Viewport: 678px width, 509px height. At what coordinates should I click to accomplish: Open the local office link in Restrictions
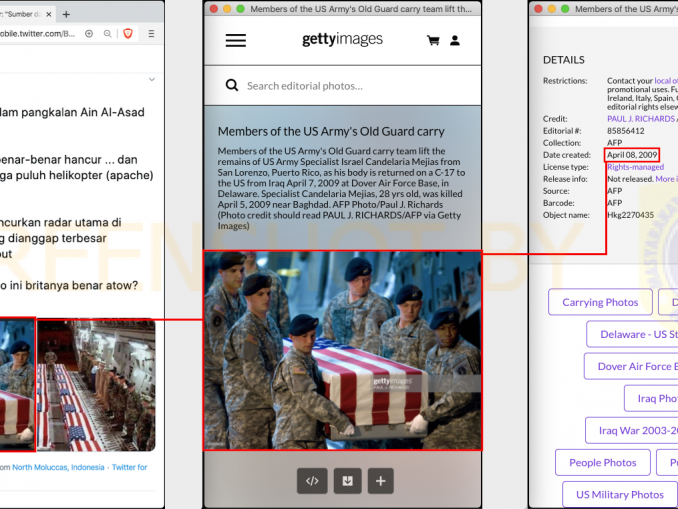click(666, 80)
